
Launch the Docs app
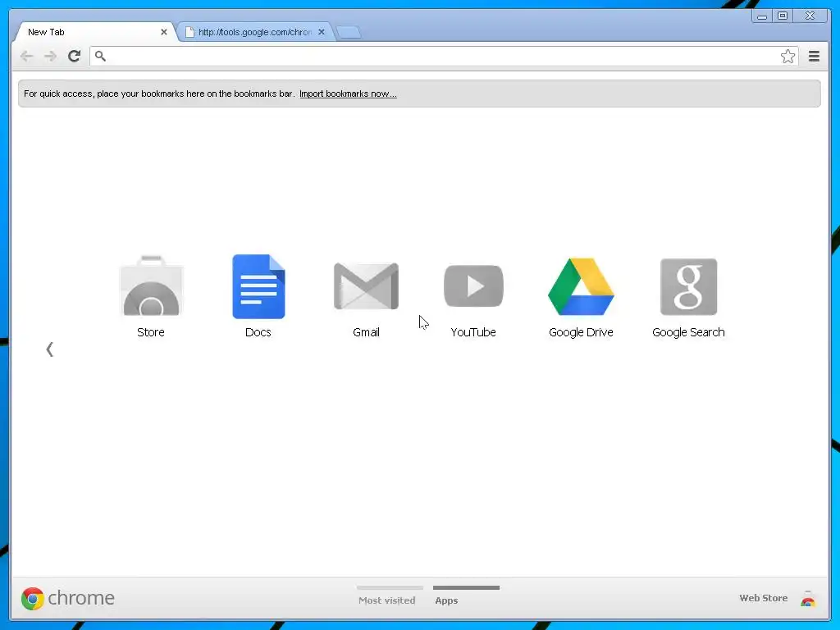pos(258,286)
